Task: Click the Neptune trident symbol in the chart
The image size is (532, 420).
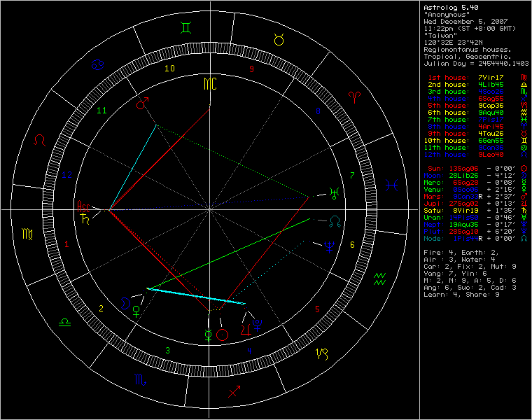Action: [329, 246]
